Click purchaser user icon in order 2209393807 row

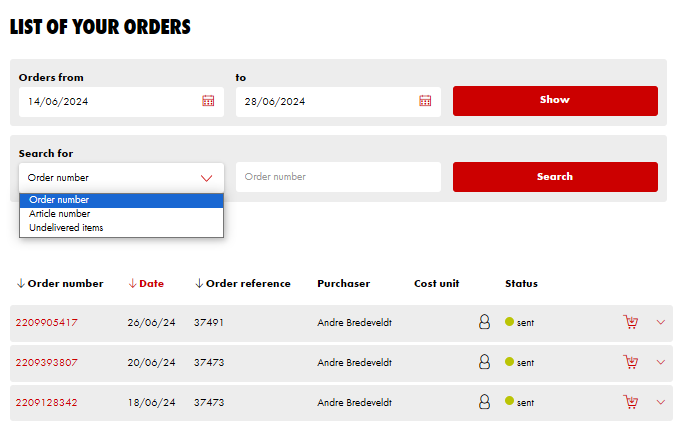484,362
